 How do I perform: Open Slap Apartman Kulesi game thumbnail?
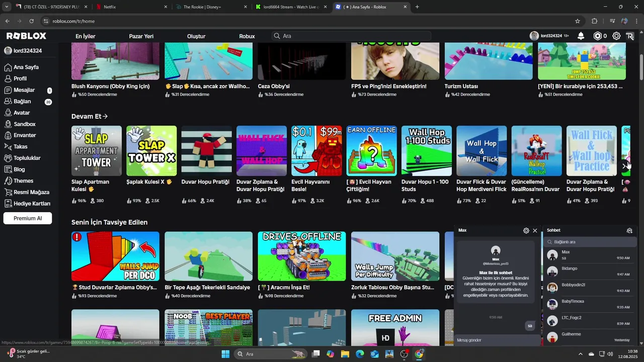coord(97,151)
